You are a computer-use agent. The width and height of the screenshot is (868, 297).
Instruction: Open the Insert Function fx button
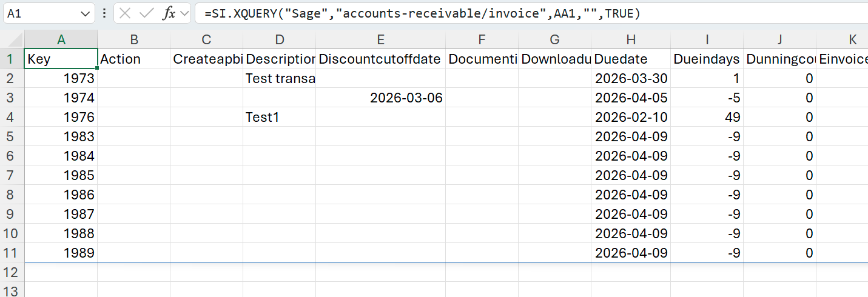[169, 13]
